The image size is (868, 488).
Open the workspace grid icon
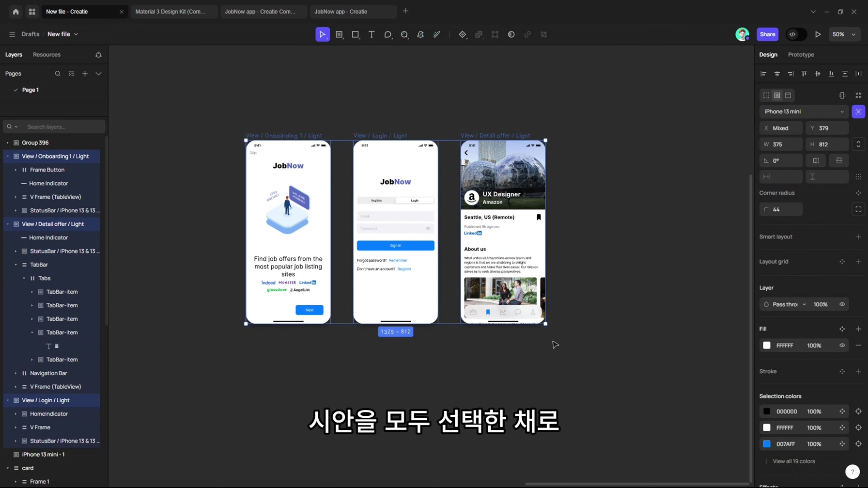32,12
